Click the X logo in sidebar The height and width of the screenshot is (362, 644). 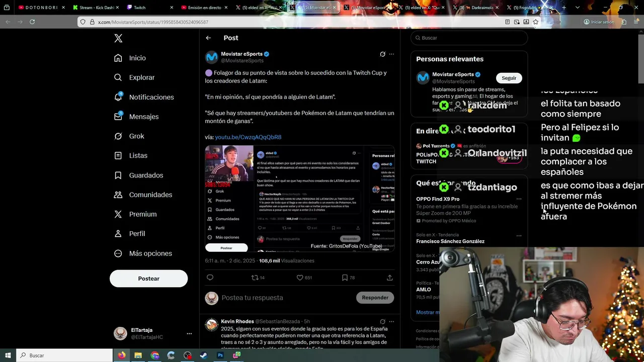(118, 38)
